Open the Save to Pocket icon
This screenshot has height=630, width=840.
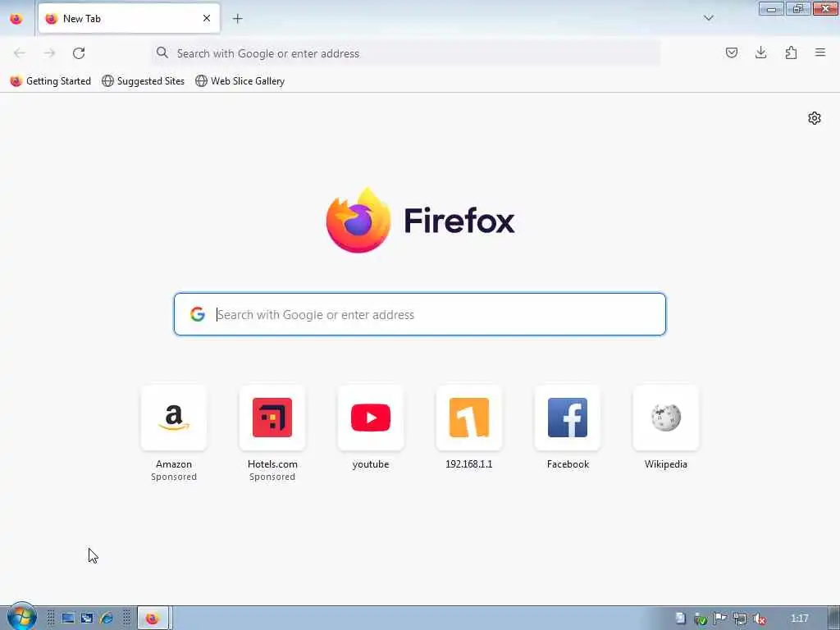[731, 52]
